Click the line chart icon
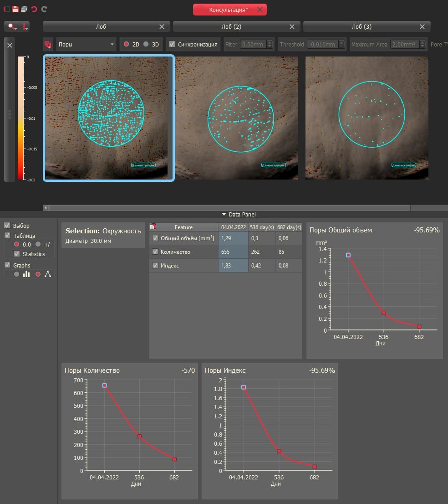448x504 pixels. 48,274
